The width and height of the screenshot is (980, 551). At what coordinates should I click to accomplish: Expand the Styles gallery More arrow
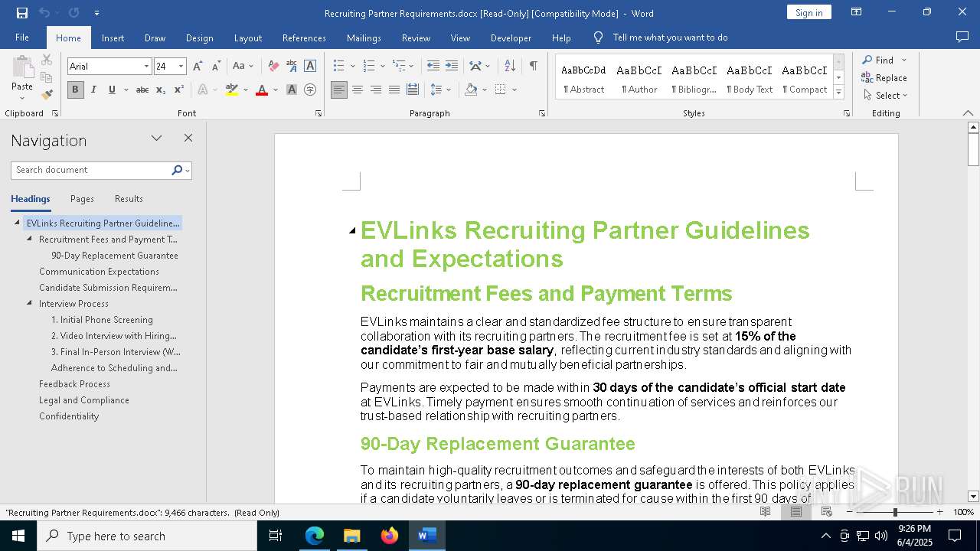[839, 93]
